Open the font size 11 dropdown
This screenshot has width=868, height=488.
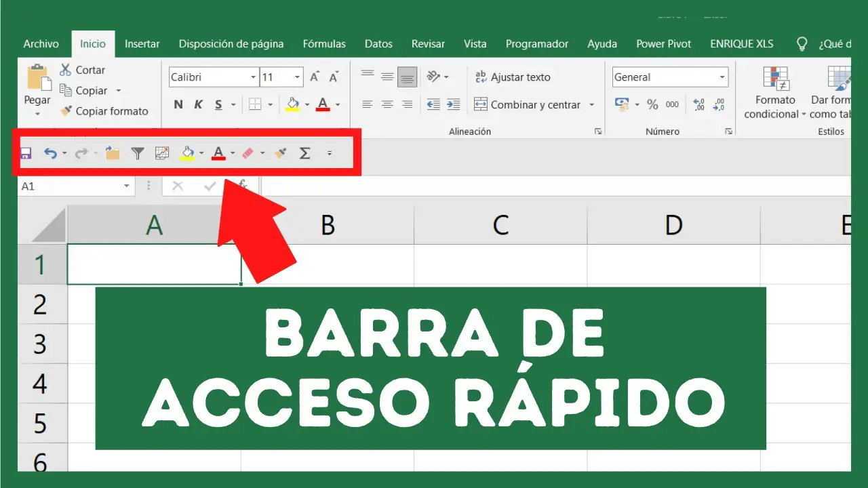pyautogui.click(x=298, y=77)
